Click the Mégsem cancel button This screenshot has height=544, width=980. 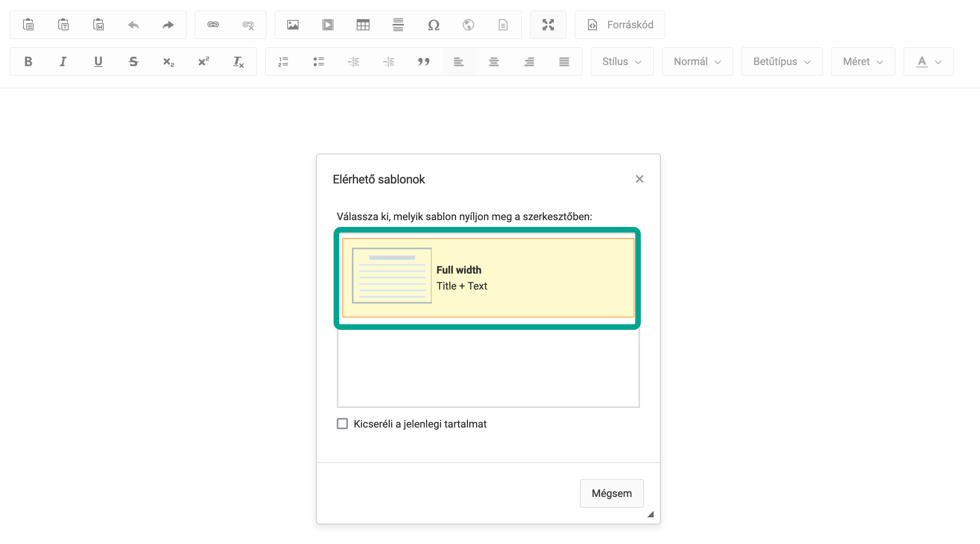tap(612, 493)
